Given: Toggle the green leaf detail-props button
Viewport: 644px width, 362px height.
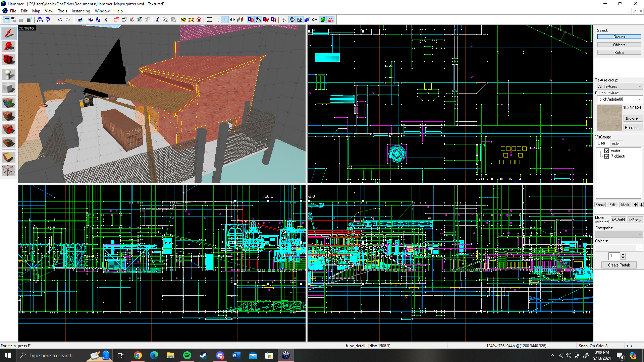Looking at the screenshot, I should coord(323,20).
